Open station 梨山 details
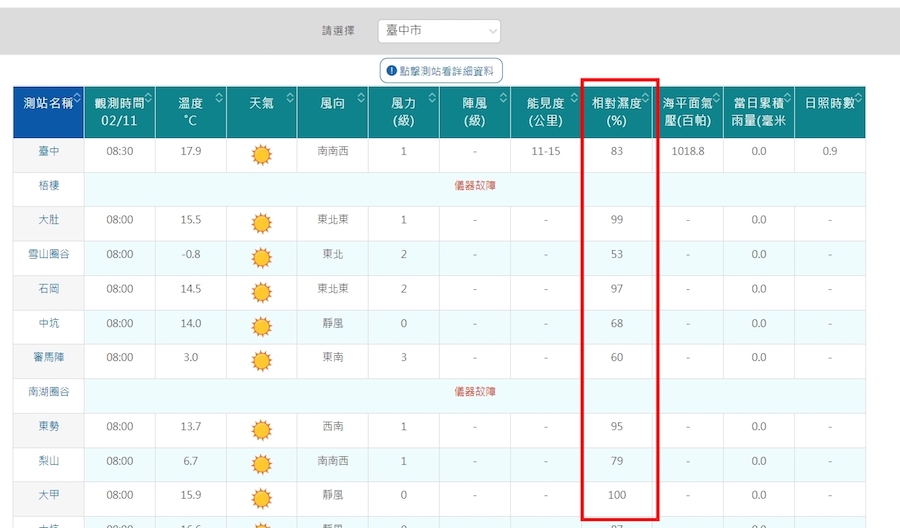 pos(49,460)
